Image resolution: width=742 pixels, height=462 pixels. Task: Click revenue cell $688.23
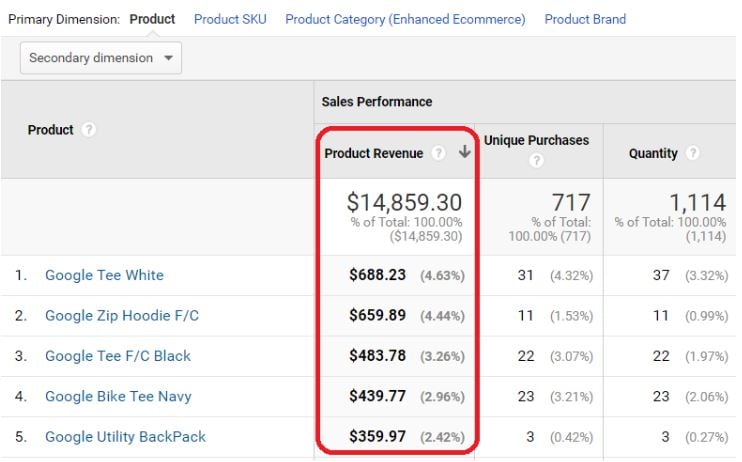pyautogui.click(x=377, y=275)
